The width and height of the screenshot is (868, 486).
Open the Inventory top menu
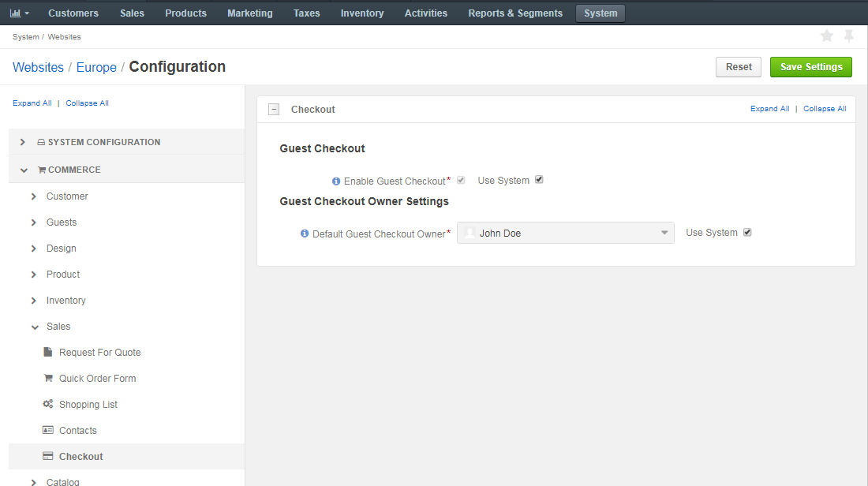[362, 13]
